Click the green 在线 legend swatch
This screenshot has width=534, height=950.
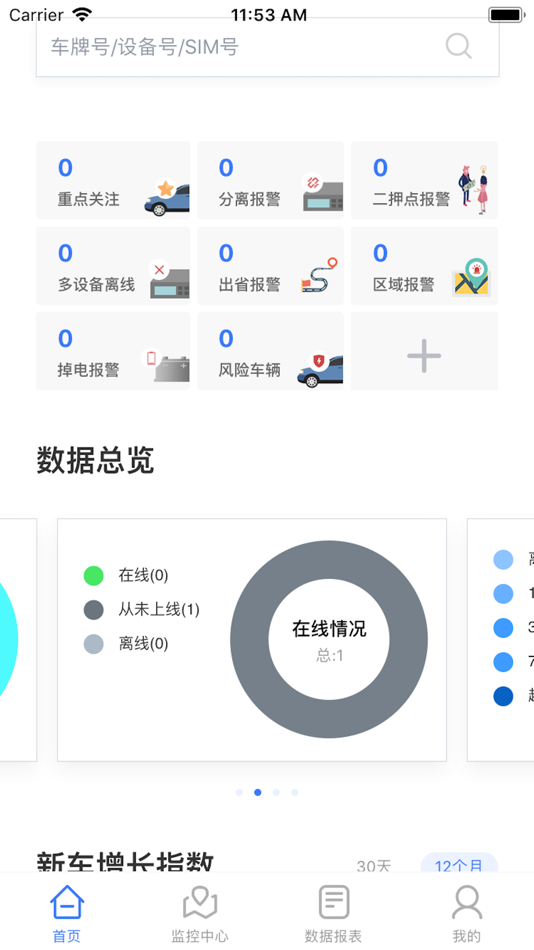click(93, 576)
